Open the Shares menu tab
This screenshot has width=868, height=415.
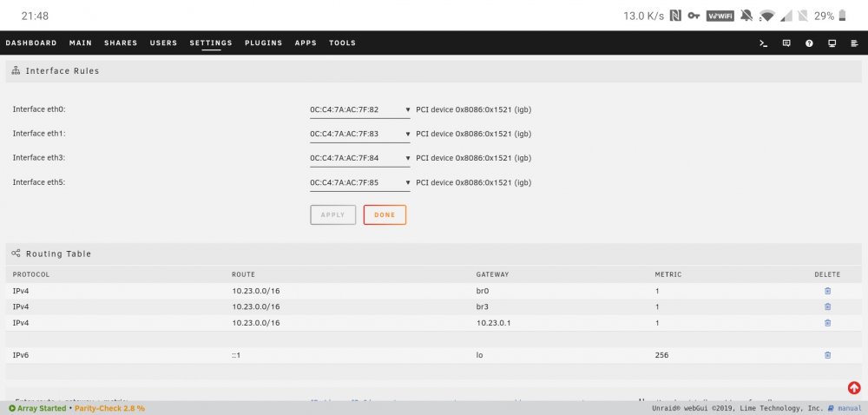click(121, 43)
